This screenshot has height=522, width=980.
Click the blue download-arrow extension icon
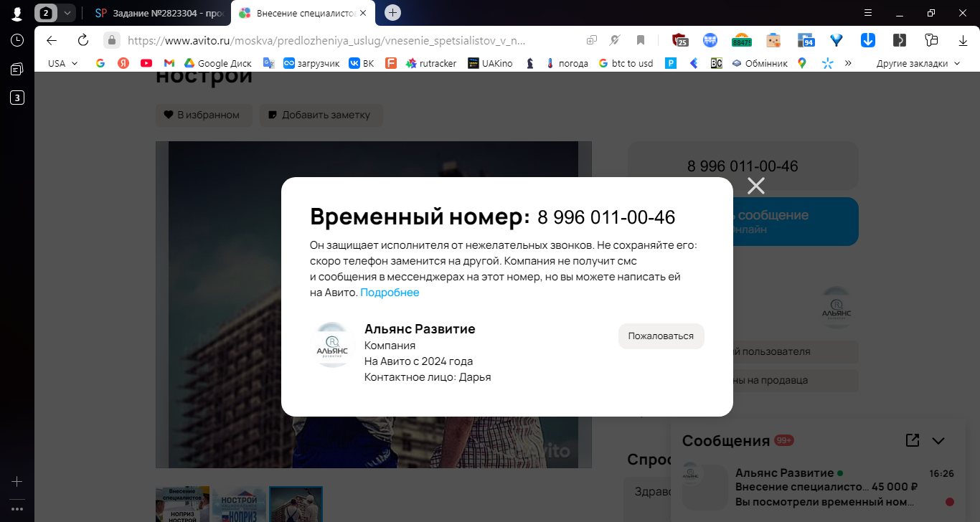pyautogui.click(x=867, y=40)
